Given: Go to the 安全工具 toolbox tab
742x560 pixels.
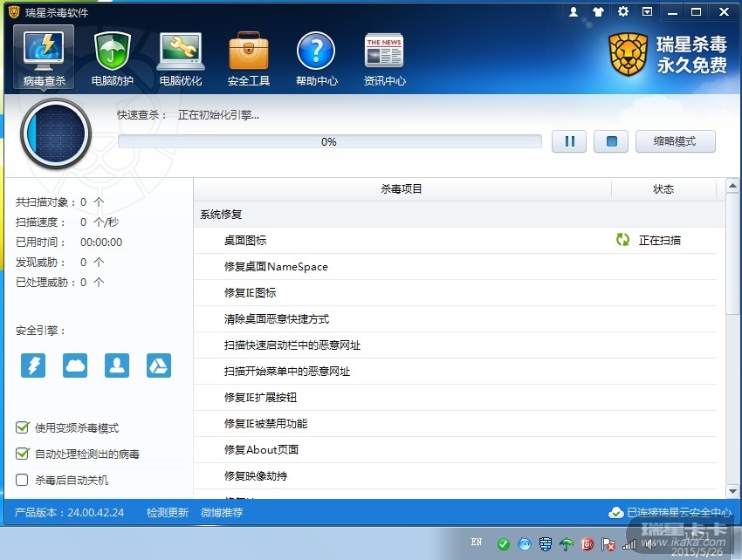Looking at the screenshot, I should (x=249, y=58).
